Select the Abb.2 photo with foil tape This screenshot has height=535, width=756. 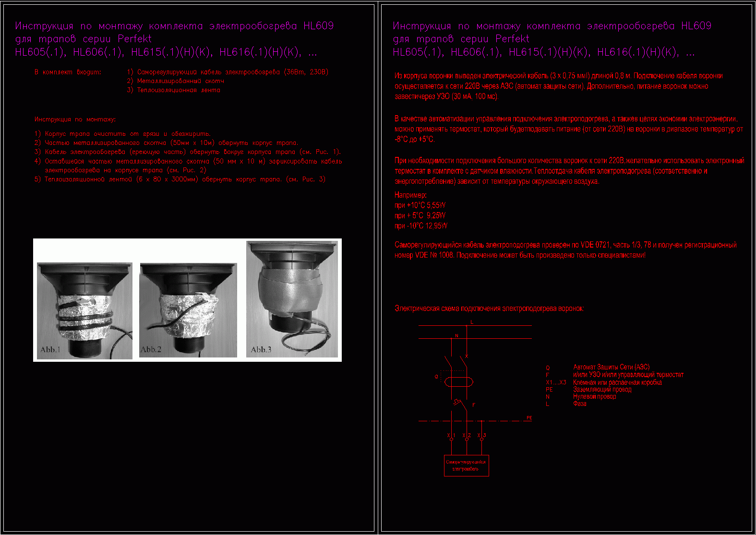(x=188, y=309)
